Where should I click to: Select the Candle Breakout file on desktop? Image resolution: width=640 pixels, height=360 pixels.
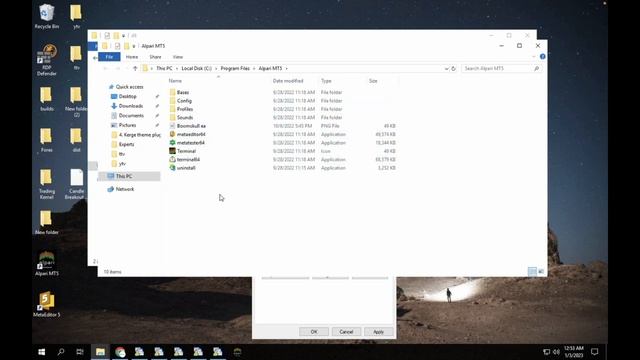76,184
